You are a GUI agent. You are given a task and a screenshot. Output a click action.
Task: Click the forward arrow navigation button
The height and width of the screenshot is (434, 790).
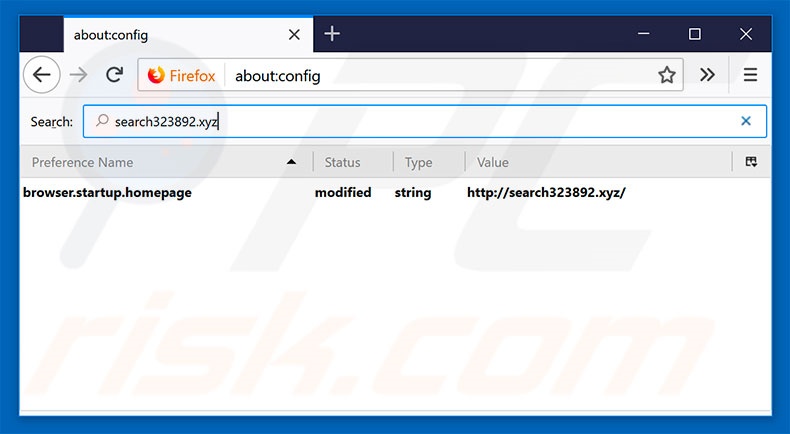pos(78,75)
